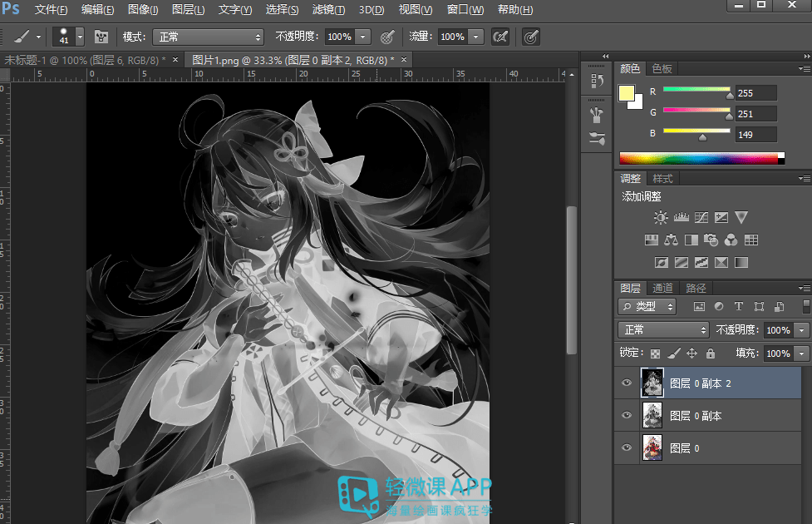Click the R value input field
812x524 pixels.
755,93
